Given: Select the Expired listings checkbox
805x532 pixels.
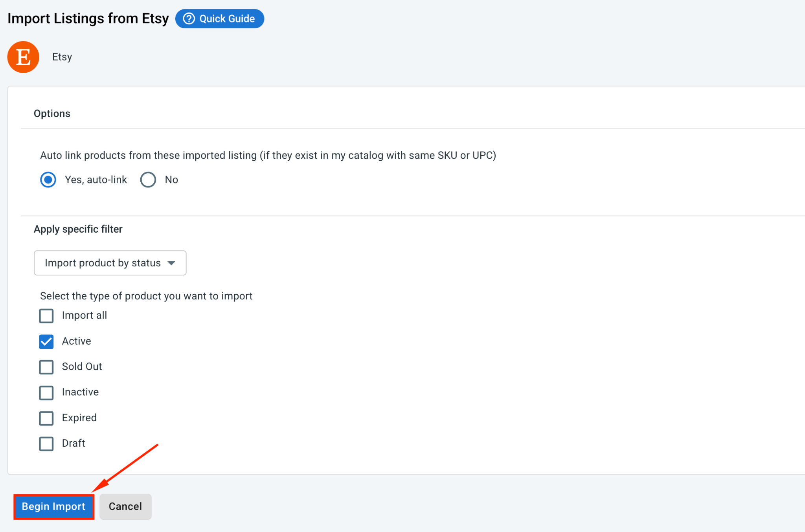Looking at the screenshot, I should pyautogui.click(x=46, y=418).
